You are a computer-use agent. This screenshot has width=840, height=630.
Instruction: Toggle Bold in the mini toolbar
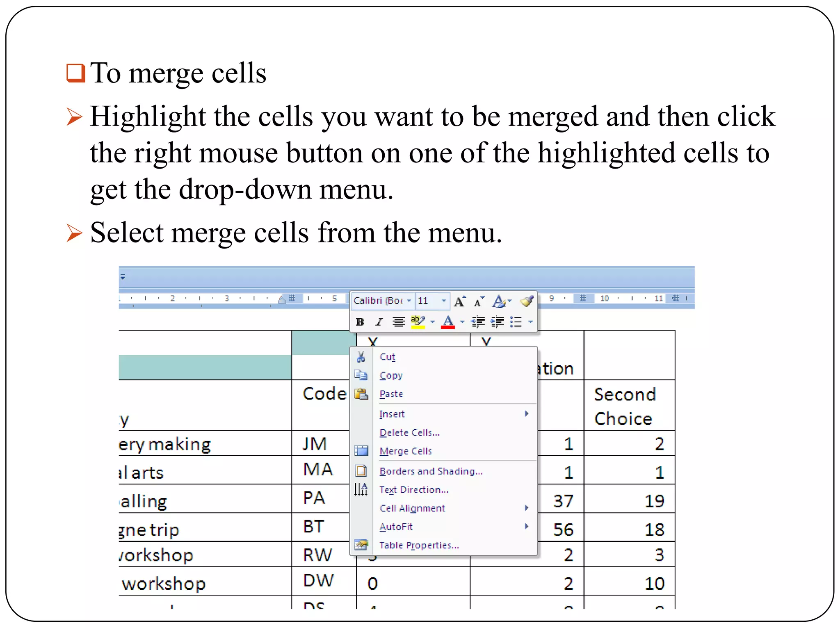360,322
